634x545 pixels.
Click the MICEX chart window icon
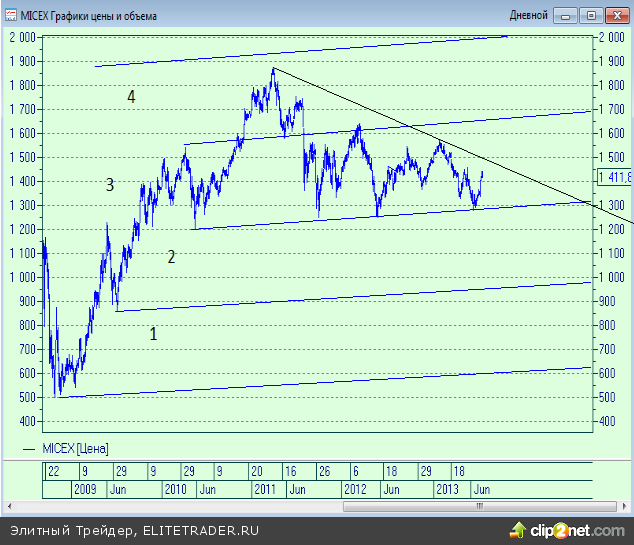click(x=10, y=14)
